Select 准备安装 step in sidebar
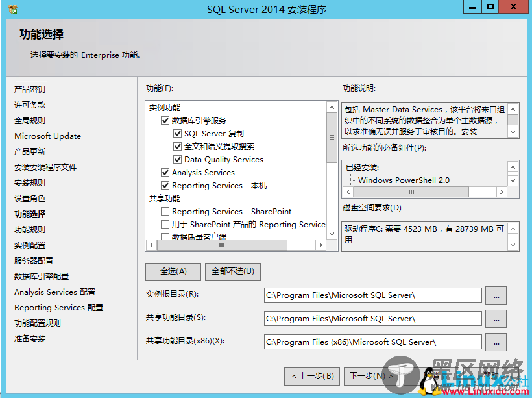 click(29, 339)
